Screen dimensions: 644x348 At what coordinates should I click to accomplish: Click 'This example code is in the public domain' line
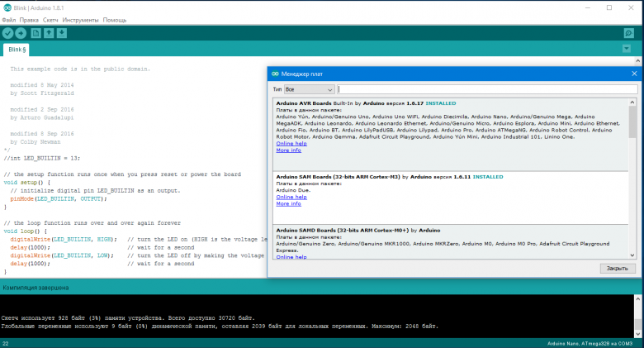tap(80, 69)
